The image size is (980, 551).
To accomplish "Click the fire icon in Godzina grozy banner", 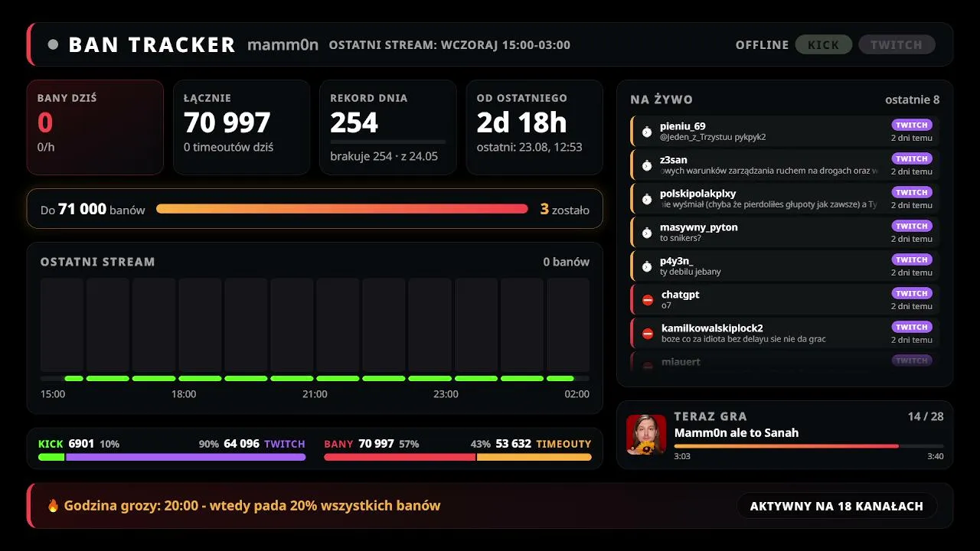I will pos(53,506).
